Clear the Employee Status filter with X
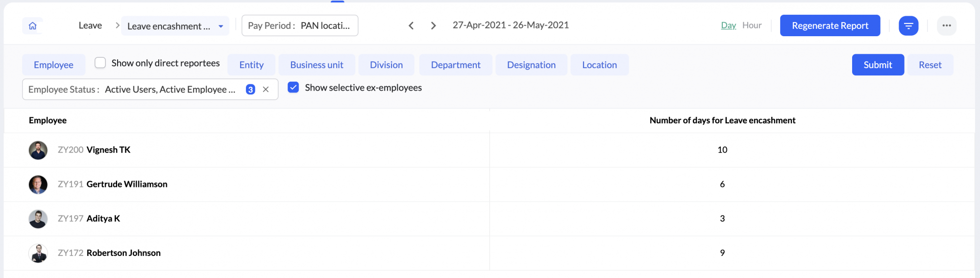The height and width of the screenshot is (278, 980). click(x=266, y=90)
